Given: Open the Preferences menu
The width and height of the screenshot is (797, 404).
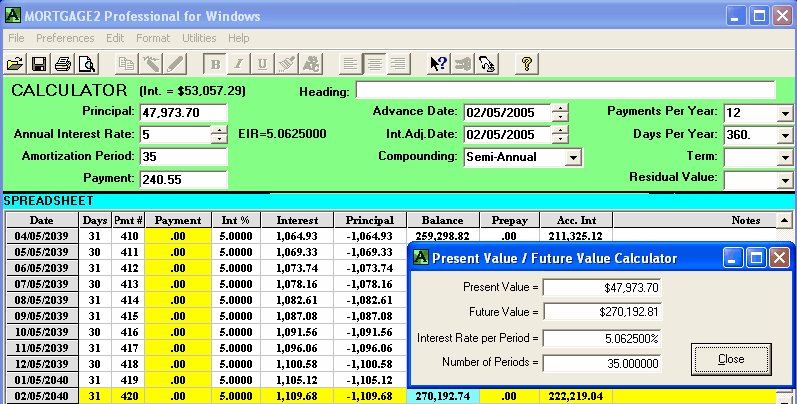Looking at the screenshot, I should [65, 38].
